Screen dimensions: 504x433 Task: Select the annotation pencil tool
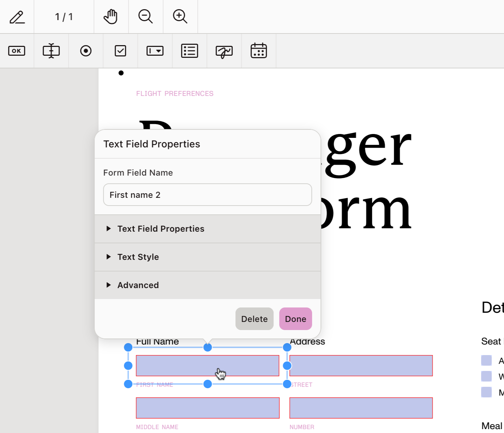pyautogui.click(x=17, y=17)
